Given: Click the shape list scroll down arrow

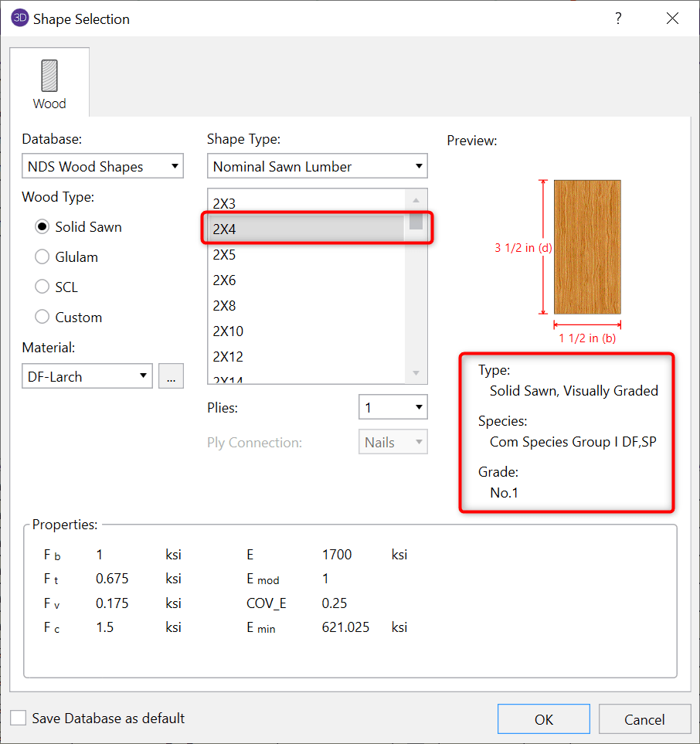Looking at the screenshot, I should (416, 372).
